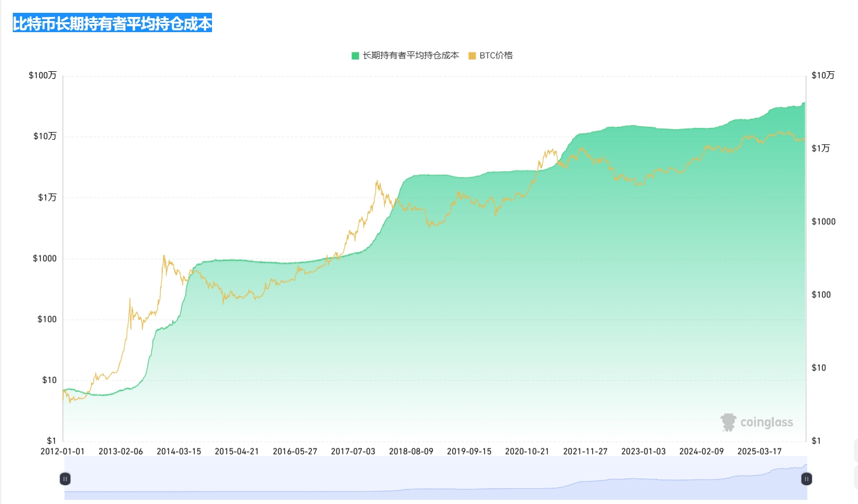858x504 pixels.
Task: Click the 2025-03-17 x-axis date label
Action: (x=759, y=451)
